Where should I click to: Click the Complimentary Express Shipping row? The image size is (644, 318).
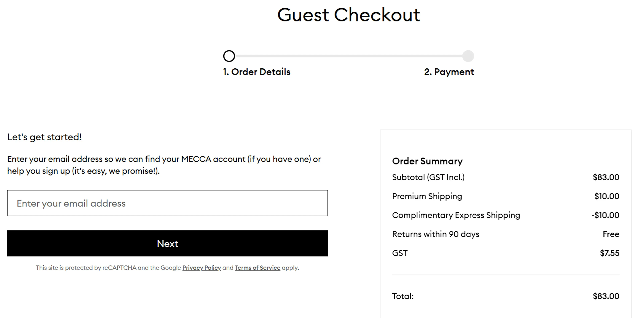[x=456, y=215]
